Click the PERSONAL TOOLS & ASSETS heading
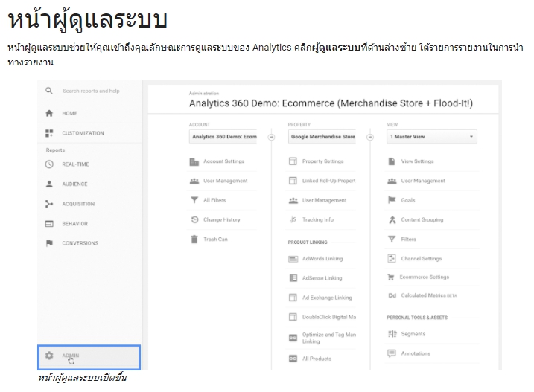The width and height of the screenshot is (534, 392). click(417, 318)
